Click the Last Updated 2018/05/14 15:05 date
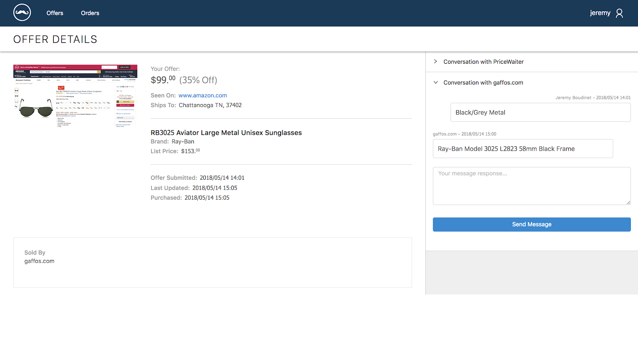638x364 pixels. point(215,188)
